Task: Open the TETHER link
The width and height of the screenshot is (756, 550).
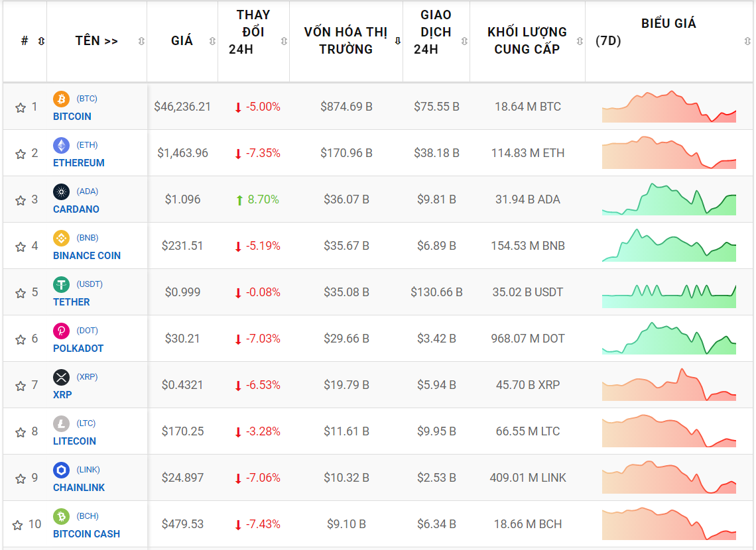Action: [x=72, y=302]
